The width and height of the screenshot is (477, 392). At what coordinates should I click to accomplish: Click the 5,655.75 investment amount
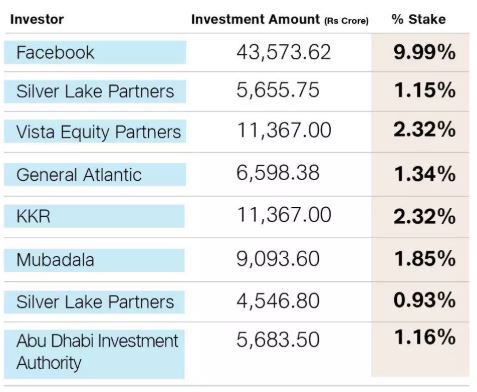click(x=278, y=90)
